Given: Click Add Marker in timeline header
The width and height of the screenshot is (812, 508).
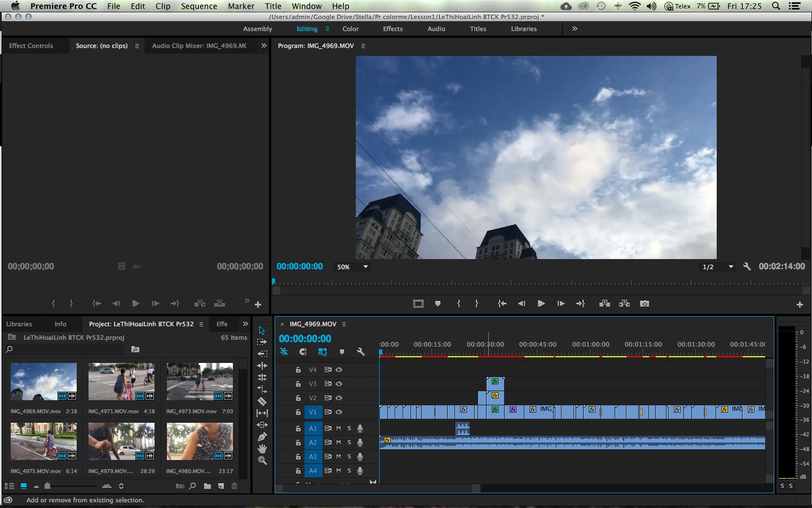Looking at the screenshot, I should [x=342, y=352].
